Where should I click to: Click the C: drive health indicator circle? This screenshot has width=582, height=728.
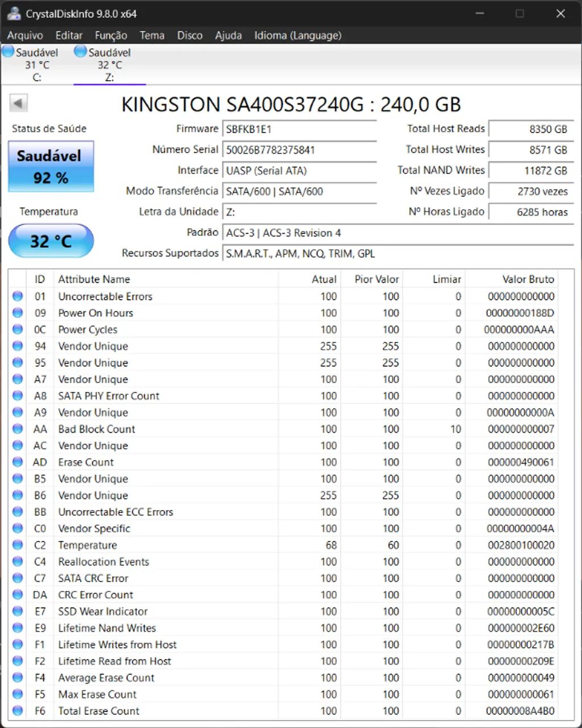pyautogui.click(x=8, y=51)
